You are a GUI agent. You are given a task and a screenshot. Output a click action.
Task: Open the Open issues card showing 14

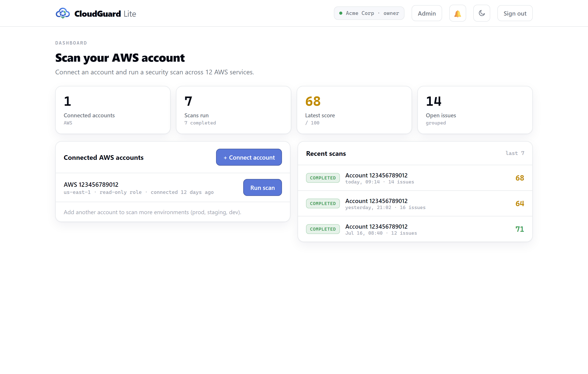pos(475,110)
